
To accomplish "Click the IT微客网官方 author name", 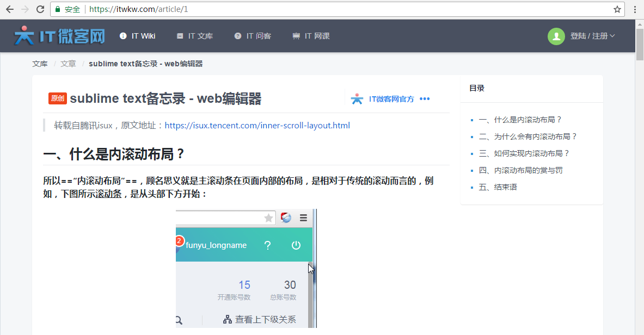I will tap(391, 99).
